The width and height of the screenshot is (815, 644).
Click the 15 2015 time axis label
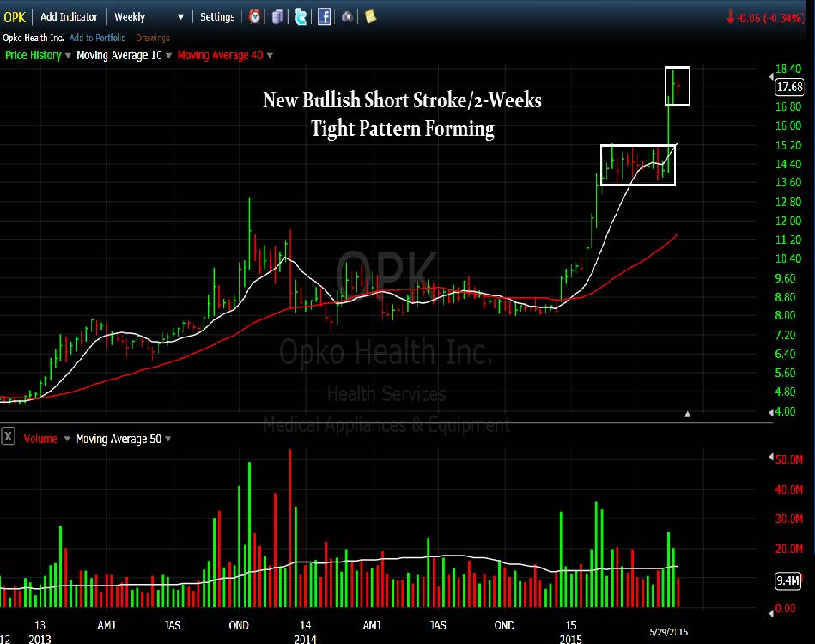(571, 631)
